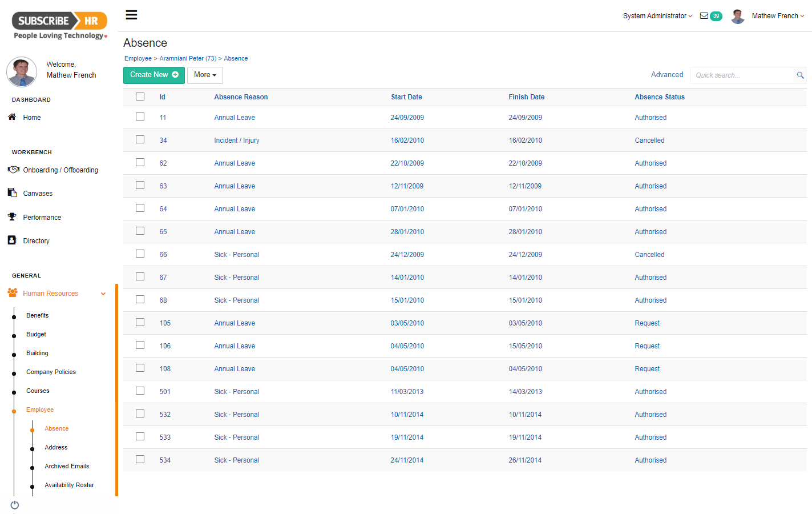This screenshot has height=514, width=812.
Task: Click the Canvases icon in sidebar
Action: pos(12,193)
